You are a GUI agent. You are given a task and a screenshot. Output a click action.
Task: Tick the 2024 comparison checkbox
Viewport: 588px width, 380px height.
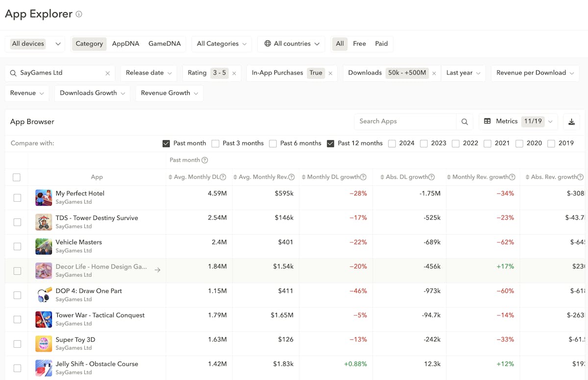coord(392,143)
